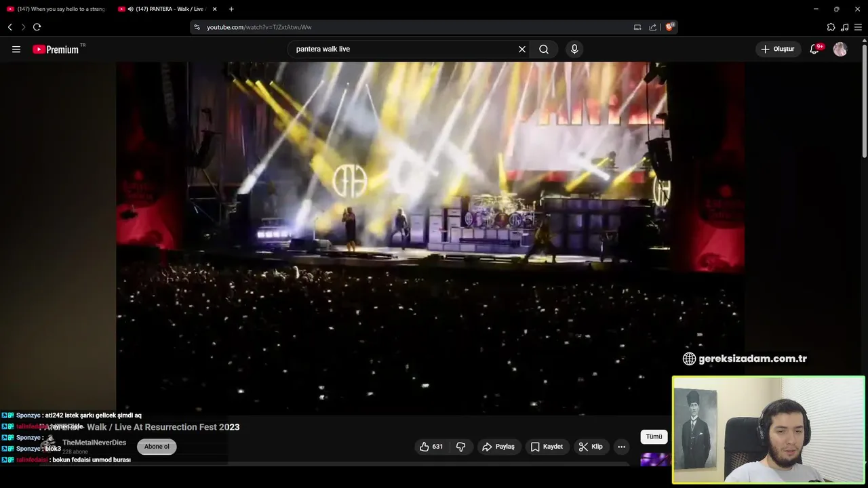Start voice search with the microphone
This screenshot has width=868, height=488.
tap(574, 49)
